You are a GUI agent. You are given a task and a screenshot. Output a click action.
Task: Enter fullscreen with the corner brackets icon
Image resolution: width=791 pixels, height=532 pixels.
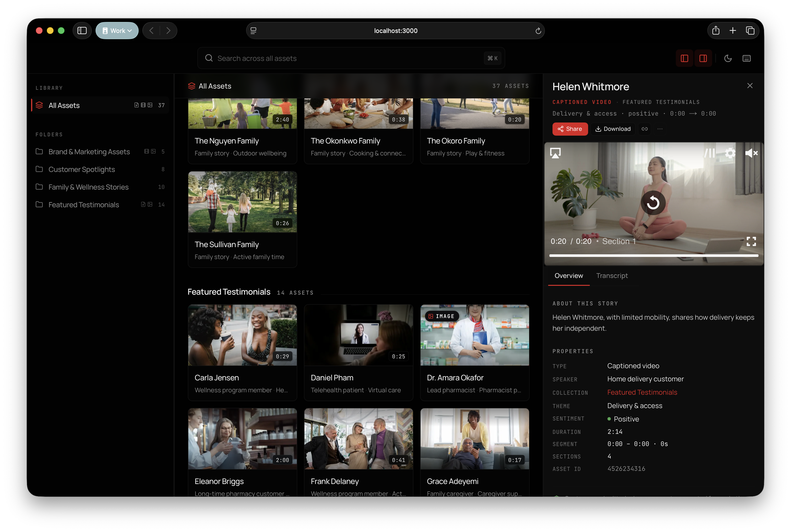coord(751,241)
